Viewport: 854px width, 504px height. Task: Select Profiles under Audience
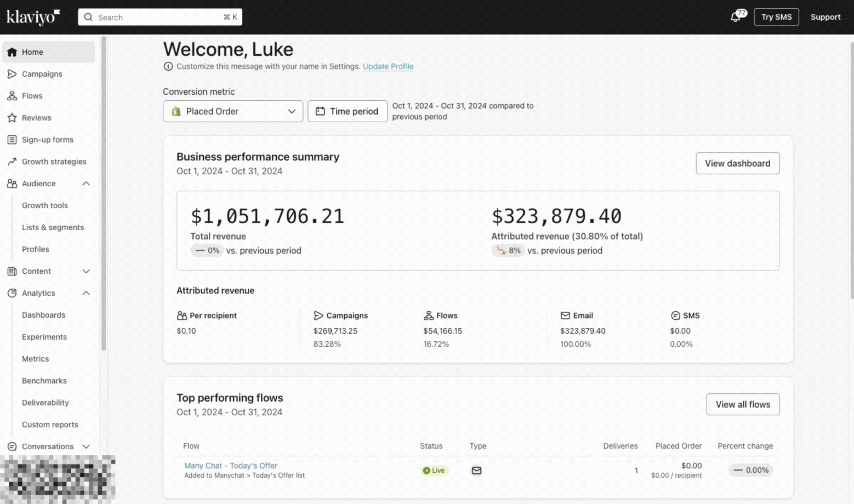tap(36, 249)
